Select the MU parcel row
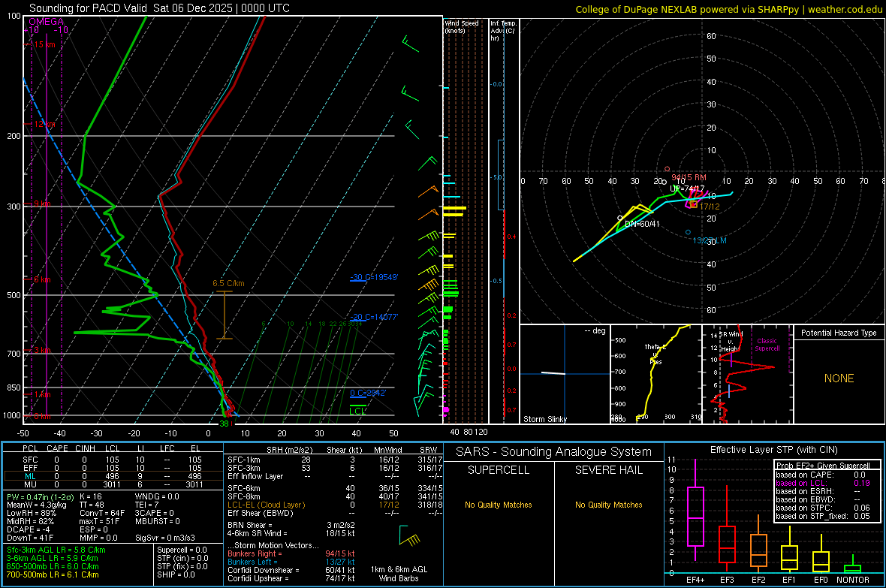Viewport: 886px width, 588px height. coord(113,484)
